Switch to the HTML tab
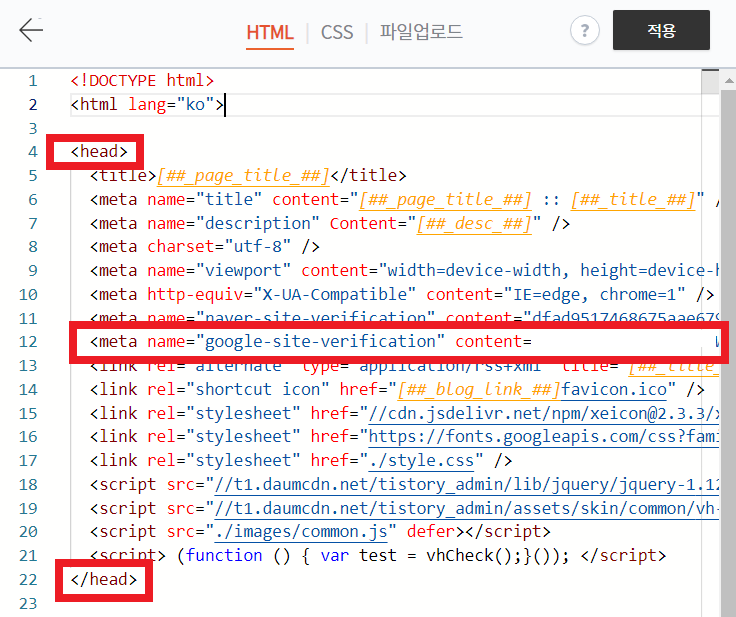This screenshot has height=617, width=736. pyautogui.click(x=270, y=32)
